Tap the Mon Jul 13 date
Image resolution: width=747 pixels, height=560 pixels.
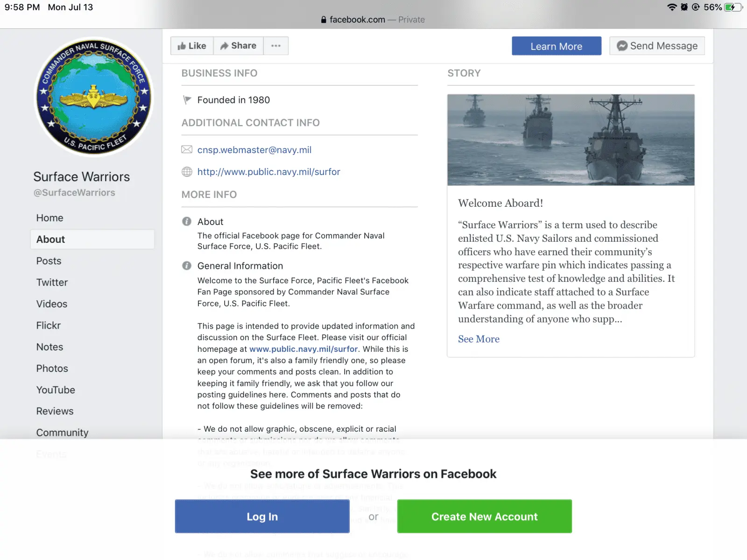[70, 7]
